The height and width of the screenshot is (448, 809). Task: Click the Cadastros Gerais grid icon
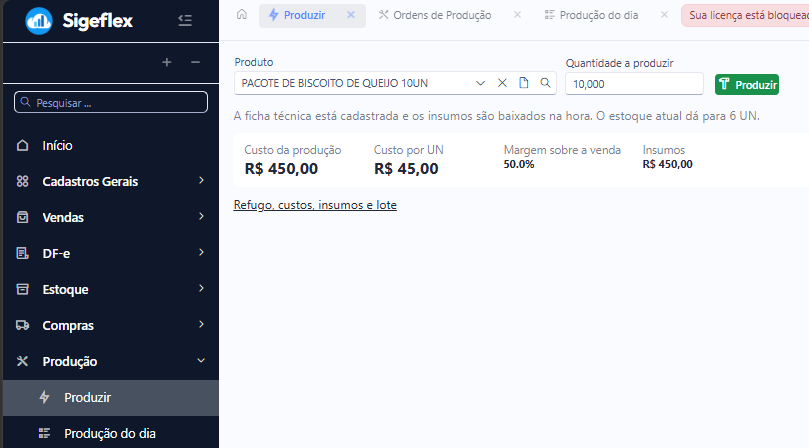[22, 181]
